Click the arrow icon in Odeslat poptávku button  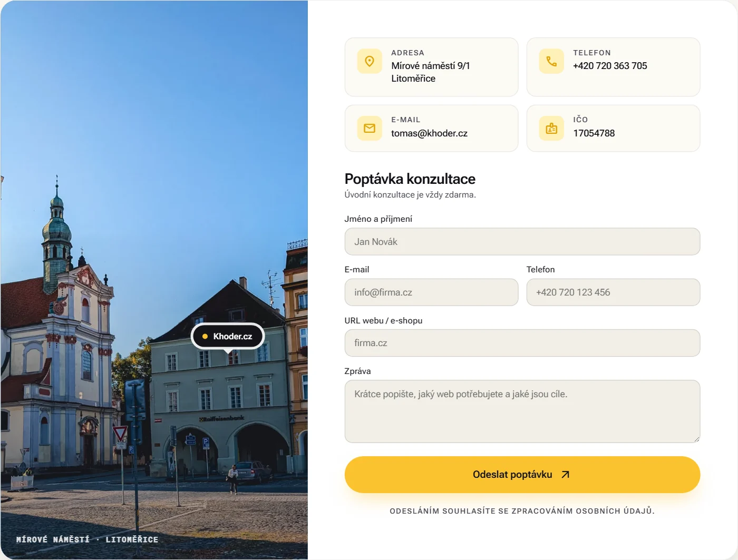point(566,475)
